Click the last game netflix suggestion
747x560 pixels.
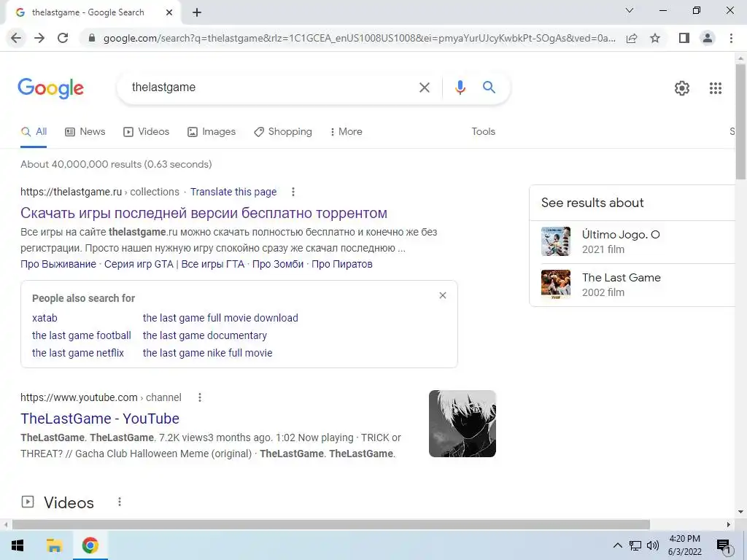click(x=78, y=354)
